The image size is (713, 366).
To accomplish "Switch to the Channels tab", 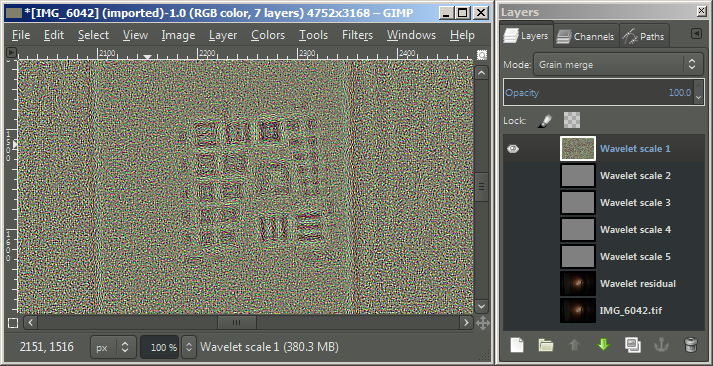I will pyautogui.click(x=586, y=36).
